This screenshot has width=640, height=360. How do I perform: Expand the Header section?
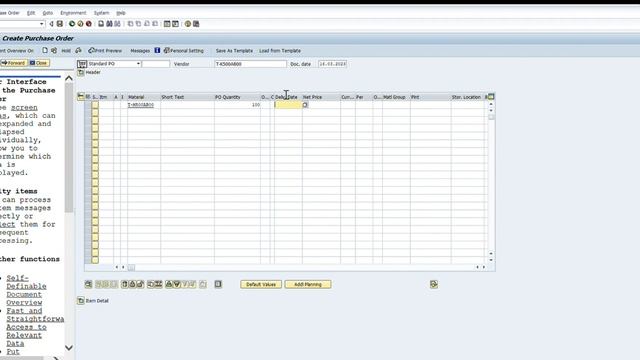click(81, 72)
